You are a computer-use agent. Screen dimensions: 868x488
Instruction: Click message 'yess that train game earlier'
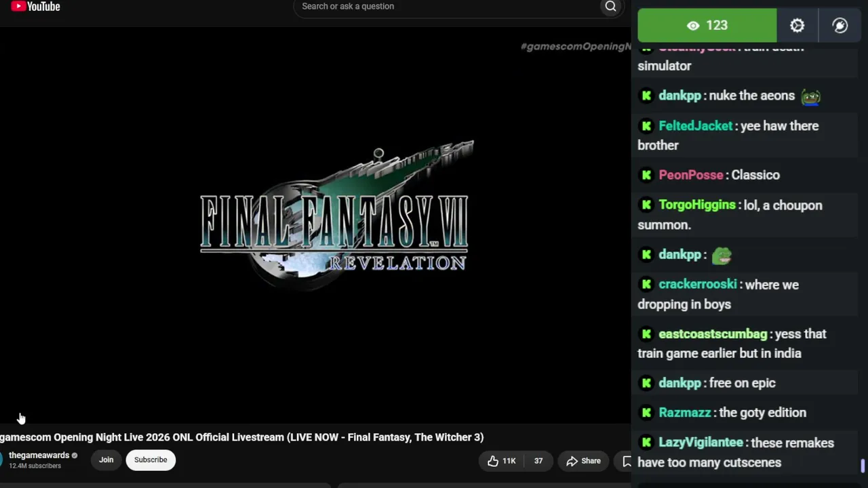(x=732, y=344)
